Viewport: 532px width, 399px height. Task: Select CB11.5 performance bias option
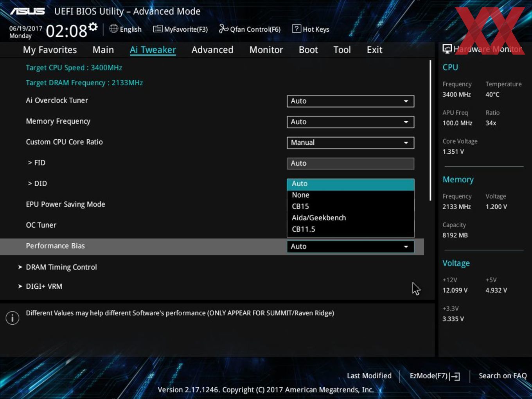tap(350, 229)
